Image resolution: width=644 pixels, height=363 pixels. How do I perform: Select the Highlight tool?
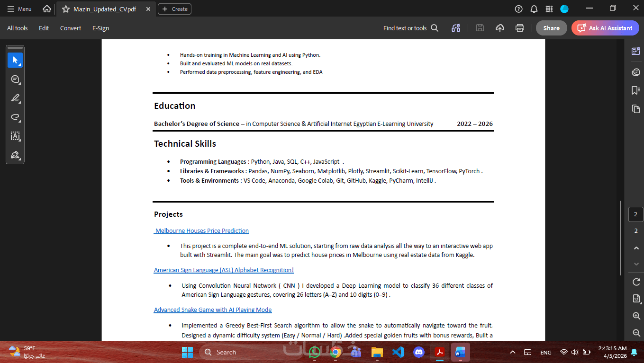click(x=15, y=98)
